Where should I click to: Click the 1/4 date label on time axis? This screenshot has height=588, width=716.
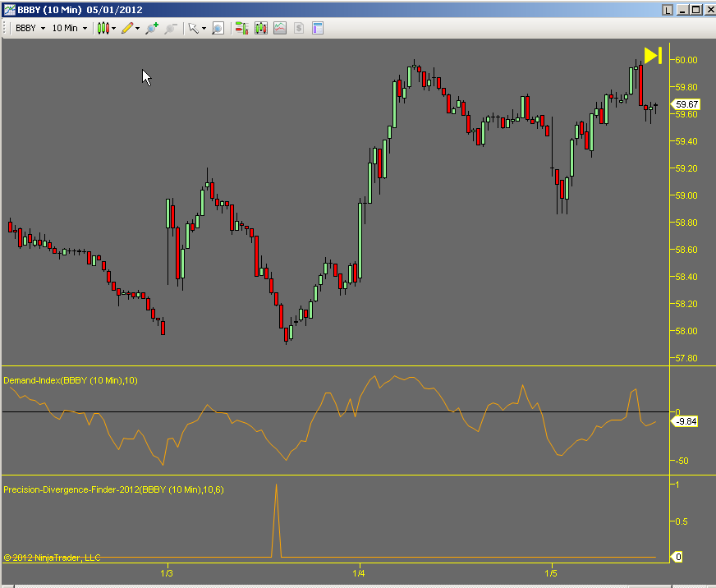tap(359, 572)
